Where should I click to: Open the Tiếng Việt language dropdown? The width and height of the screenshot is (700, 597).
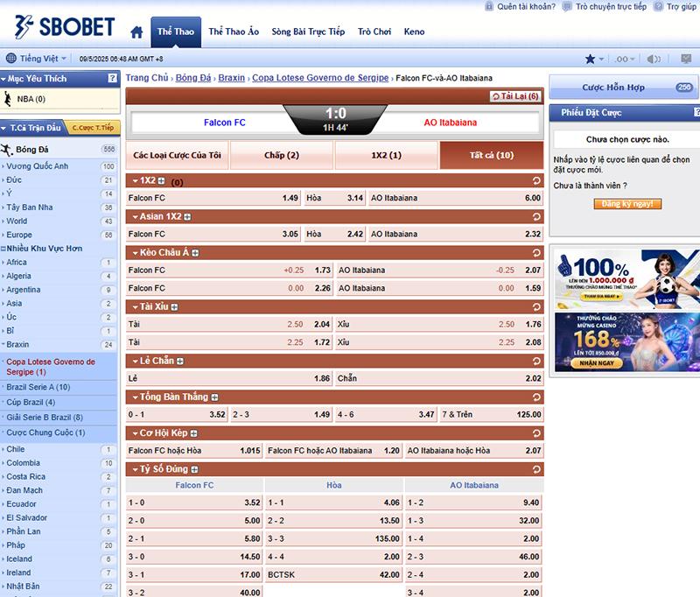click(x=37, y=59)
